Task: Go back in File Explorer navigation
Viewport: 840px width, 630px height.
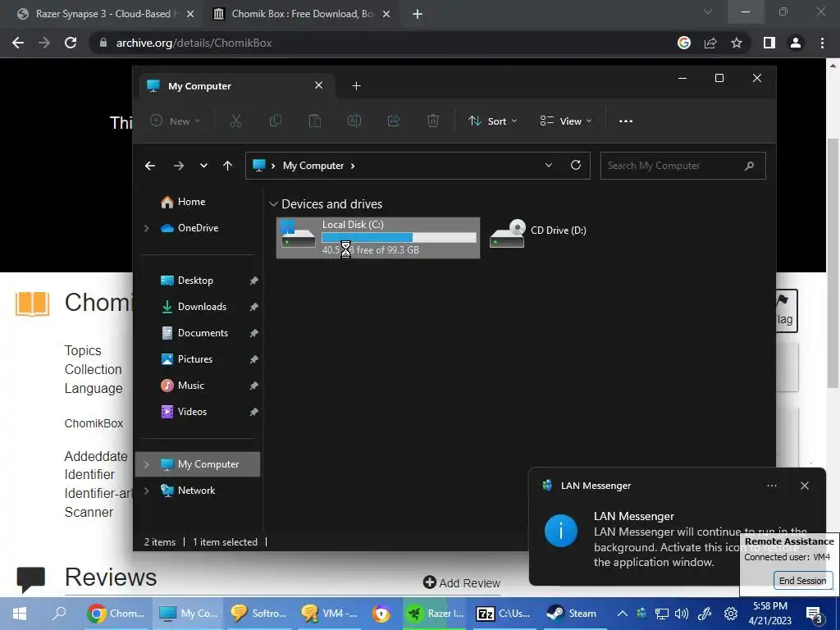Action: (150, 166)
